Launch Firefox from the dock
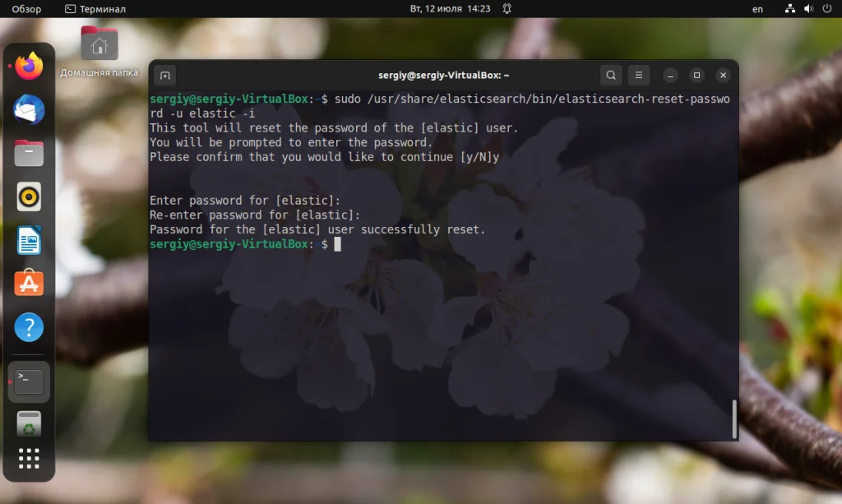This screenshot has width=842, height=504. 29,67
